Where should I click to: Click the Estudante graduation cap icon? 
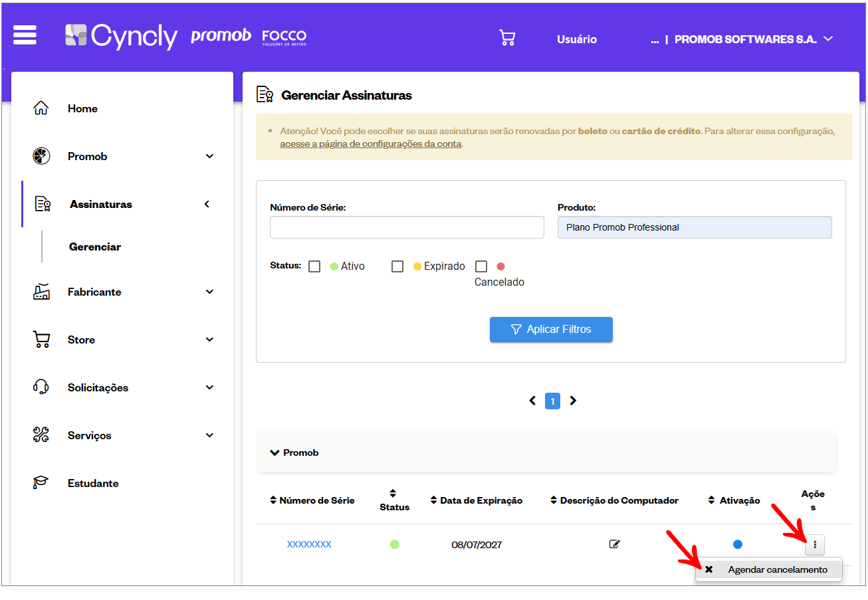click(x=41, y=483)
